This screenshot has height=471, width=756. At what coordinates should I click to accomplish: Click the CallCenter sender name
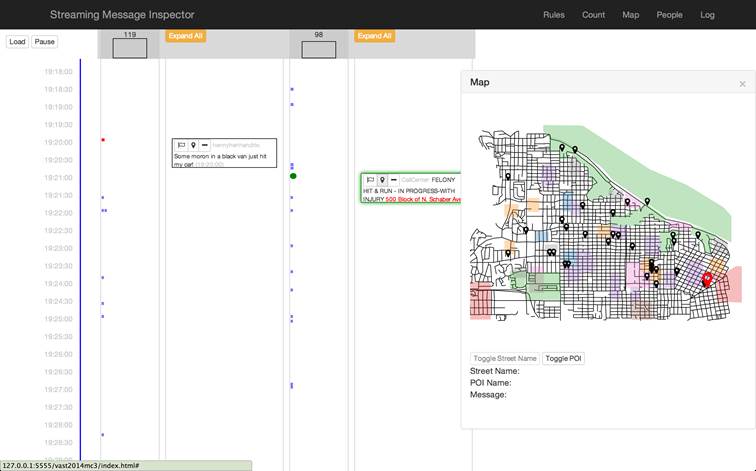point(415,180)
